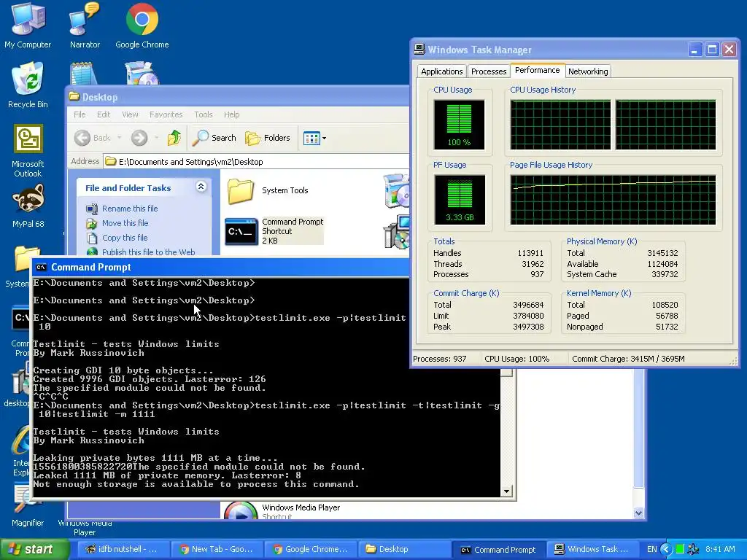Toggle Folders pane in Explorer toolbar
This screenshot has height=560, width=747.
[268, 138]
